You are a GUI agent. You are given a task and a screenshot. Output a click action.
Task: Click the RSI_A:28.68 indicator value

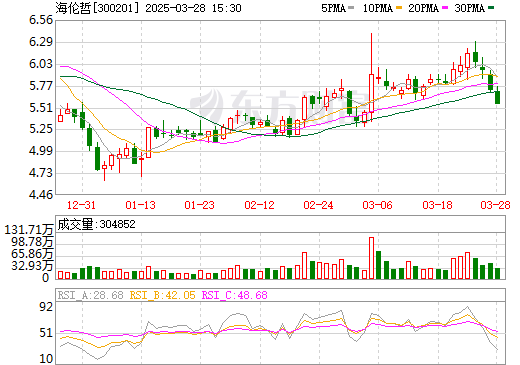[x=91, y=295]
